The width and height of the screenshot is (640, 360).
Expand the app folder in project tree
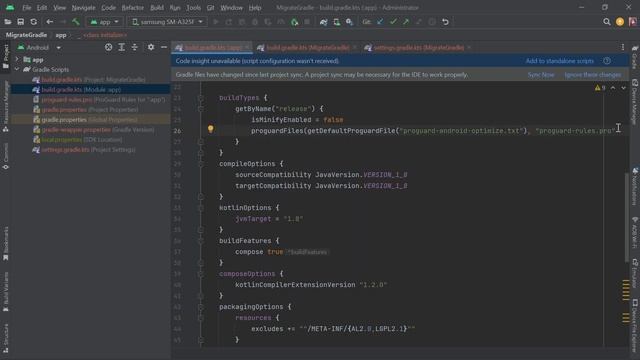[17, 60]
